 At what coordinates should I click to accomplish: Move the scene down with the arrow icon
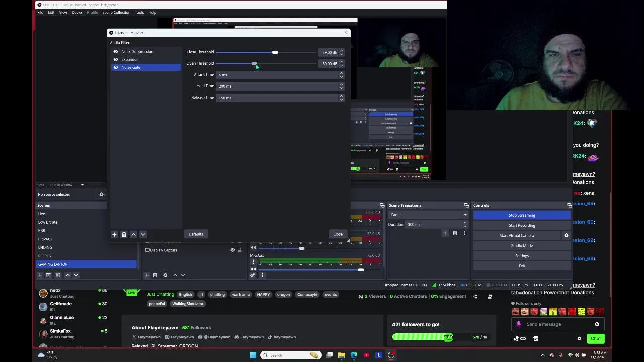pos(76,275)
